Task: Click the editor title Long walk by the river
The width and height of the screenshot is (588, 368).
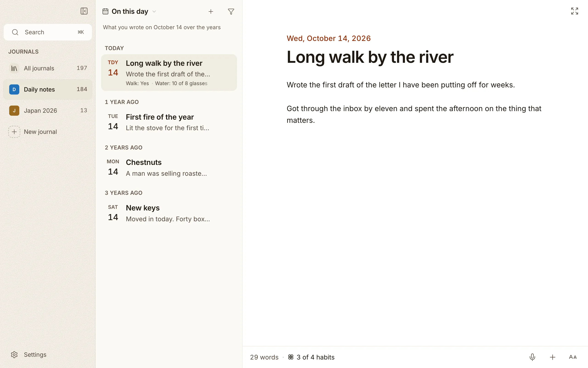Action: pyautogui.click(x=370, y=57)
